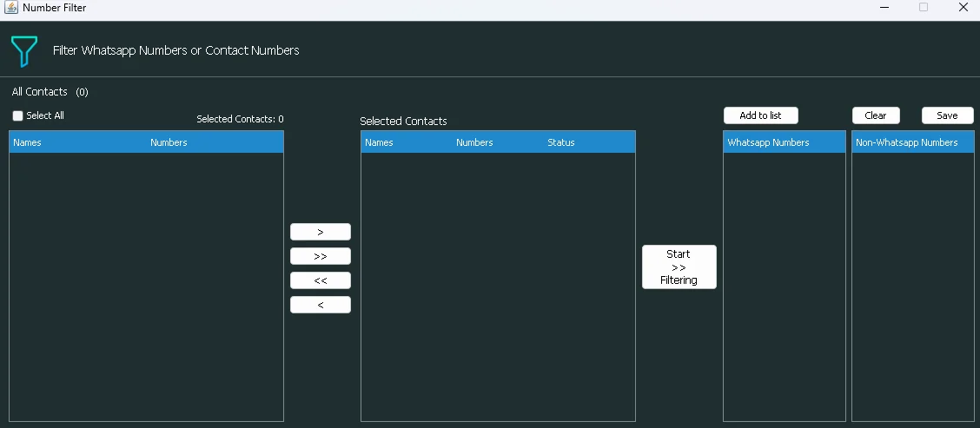Click Start >> Filtering button
980x428 pixels.
click(679, 267)
